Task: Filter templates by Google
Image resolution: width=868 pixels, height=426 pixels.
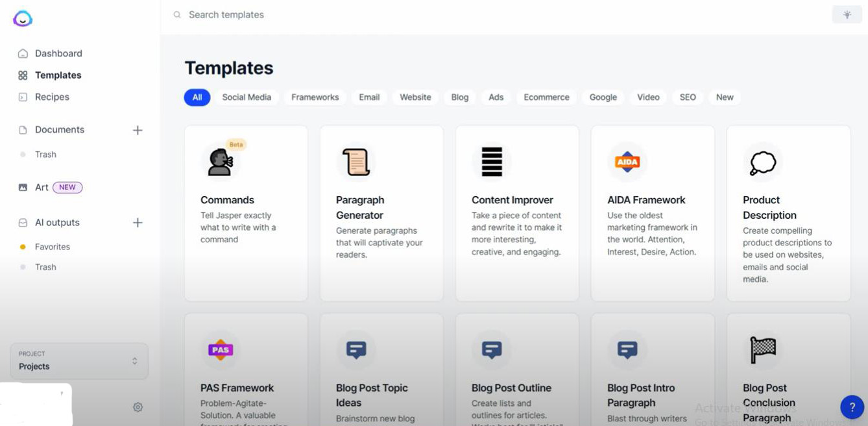Action: tap(603, 97)
